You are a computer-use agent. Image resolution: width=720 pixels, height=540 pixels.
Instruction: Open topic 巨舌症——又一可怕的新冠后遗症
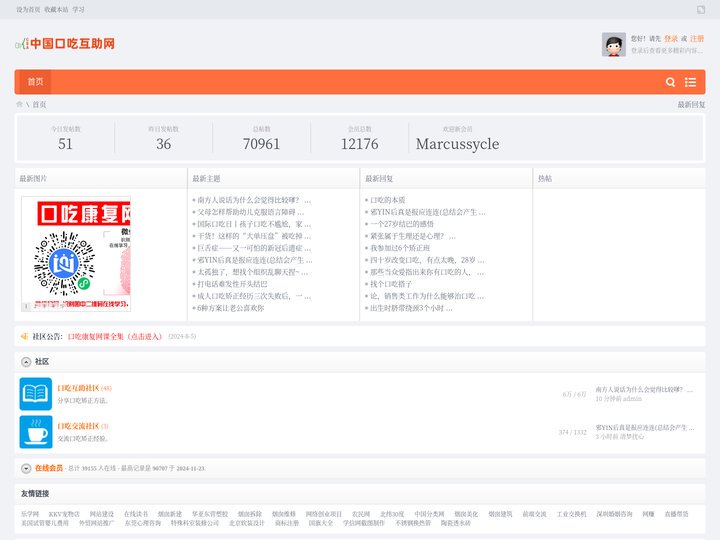(x=254, y=248)
